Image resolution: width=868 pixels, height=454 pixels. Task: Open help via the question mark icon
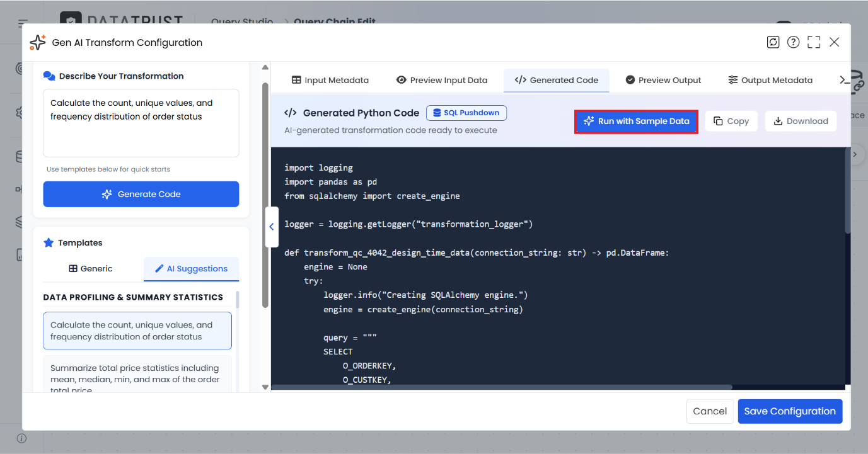click(794, 42)
